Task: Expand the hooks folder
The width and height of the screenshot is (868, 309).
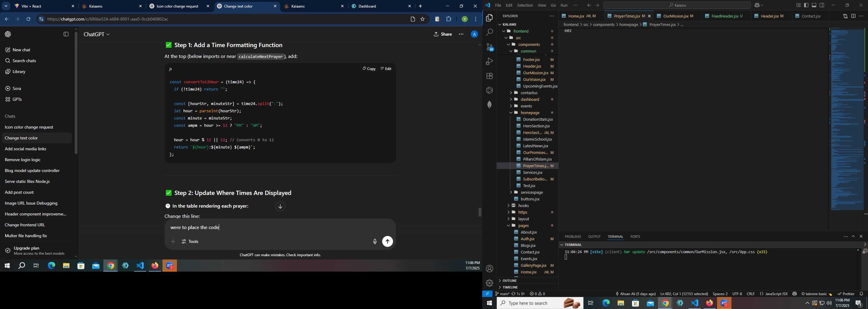Action: click(x=508, y=205)
